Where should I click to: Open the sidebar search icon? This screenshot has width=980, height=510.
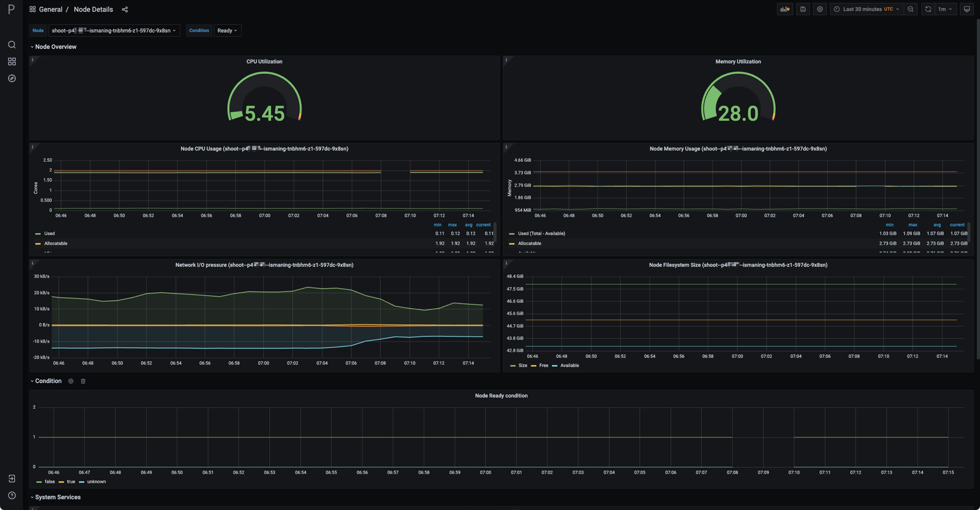[12, 45]
